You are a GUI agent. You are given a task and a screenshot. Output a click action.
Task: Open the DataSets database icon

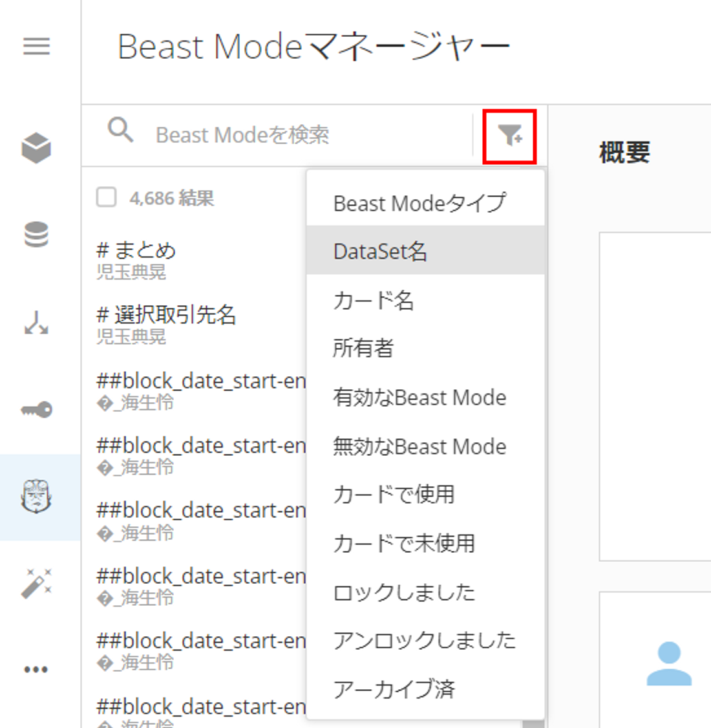click(36, 235)
